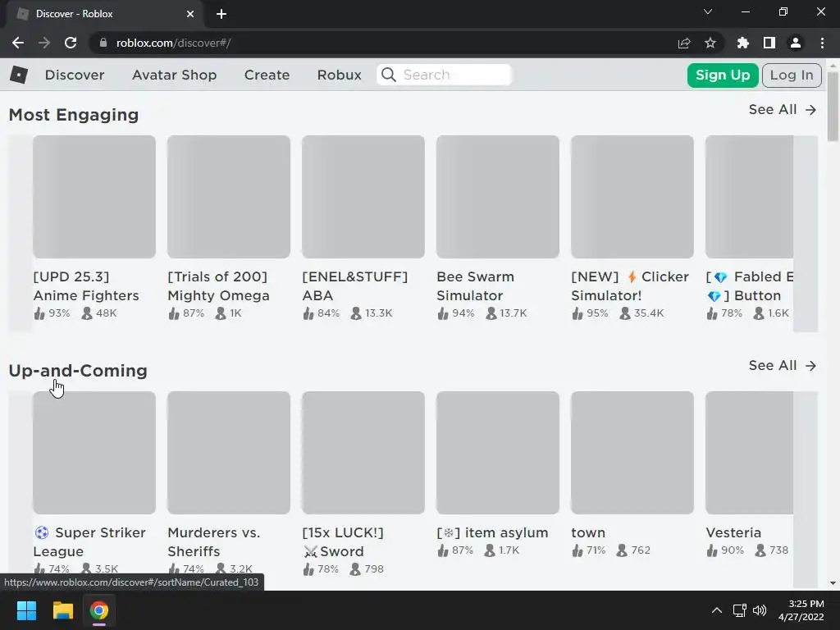View site info via lock icon
The width and height of the screenshot is (840, 630).
pyautogui.click(x=103, y=43)
